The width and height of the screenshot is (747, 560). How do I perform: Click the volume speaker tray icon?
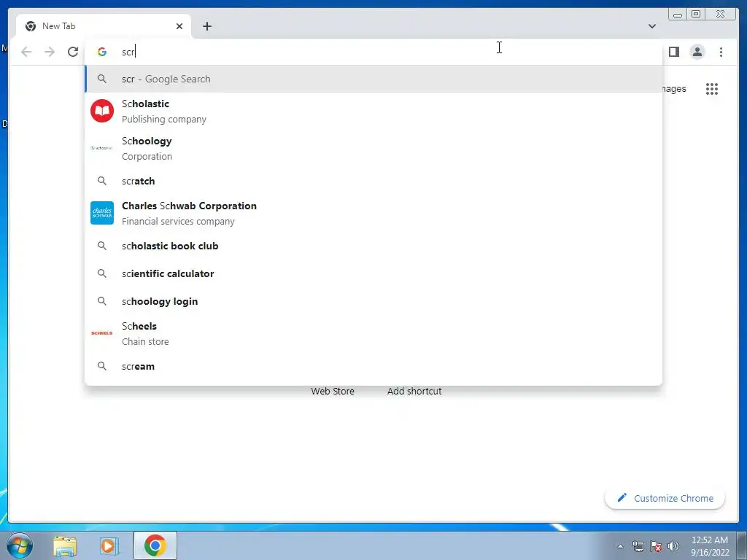point(673,546)
